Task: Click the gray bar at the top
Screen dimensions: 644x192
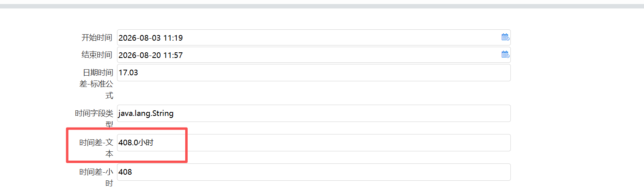Action: coord(322,6)
